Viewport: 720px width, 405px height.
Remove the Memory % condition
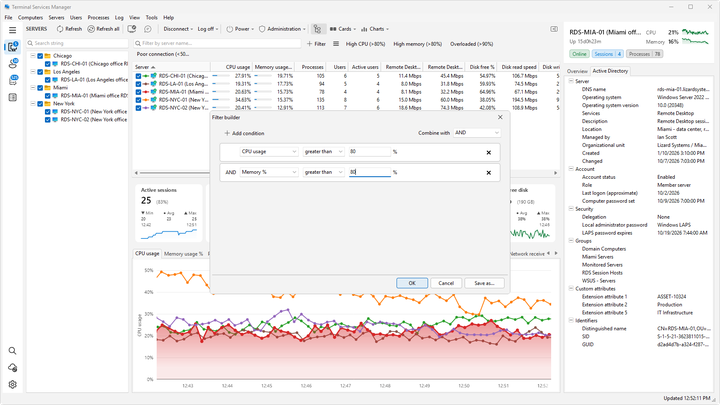pos(489,173)
